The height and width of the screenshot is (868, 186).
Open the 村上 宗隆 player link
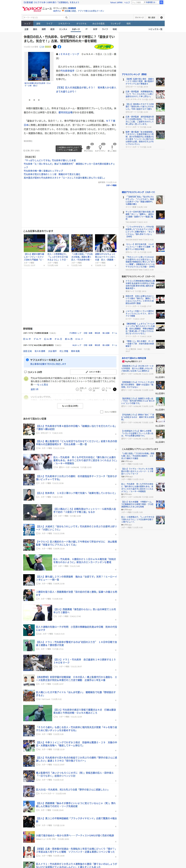[x=64, y=351]
